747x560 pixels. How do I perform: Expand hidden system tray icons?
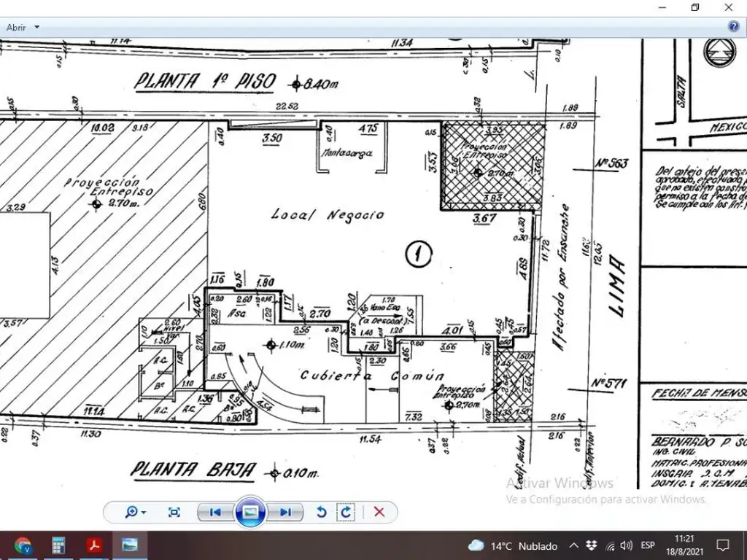573,545
